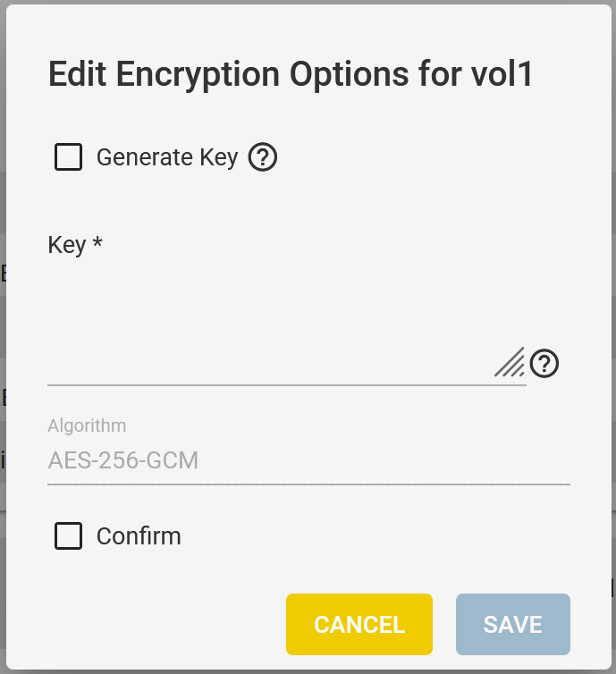616x674 pixels.
Task: Open the help tooltip beside Generate Key
Action: click(263, 157)
